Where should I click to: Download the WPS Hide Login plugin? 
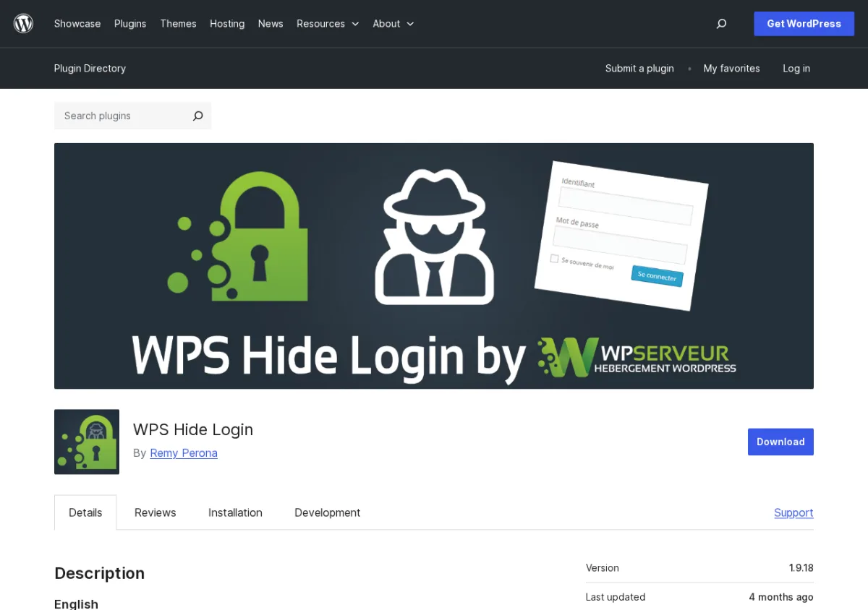pos(780,442)
